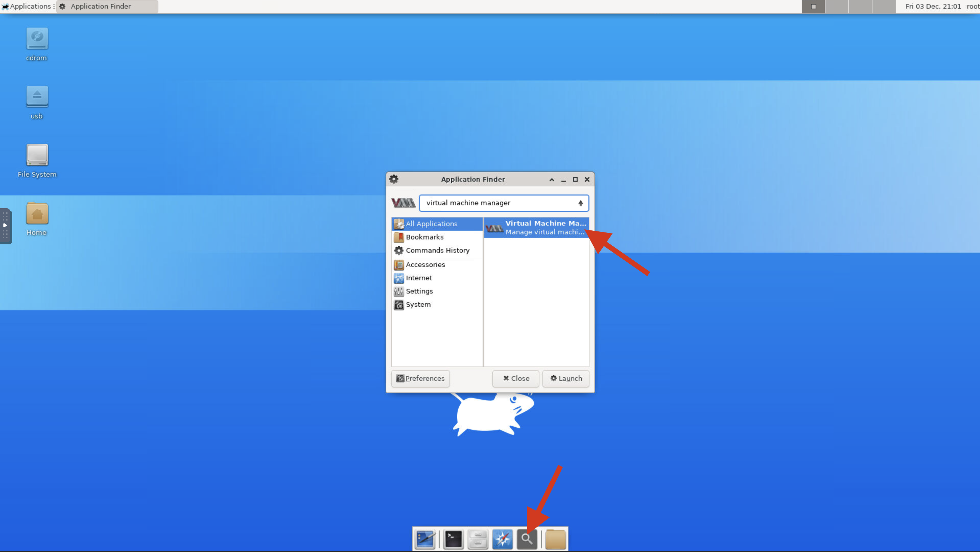Expand the Bookmarks category in finder
980x552 pixels.
[424, 237]
